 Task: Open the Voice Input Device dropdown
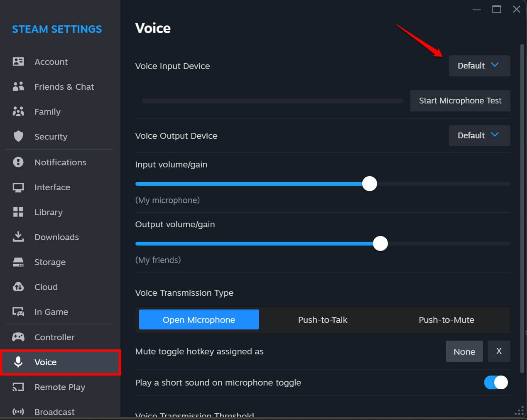[479, 66]
